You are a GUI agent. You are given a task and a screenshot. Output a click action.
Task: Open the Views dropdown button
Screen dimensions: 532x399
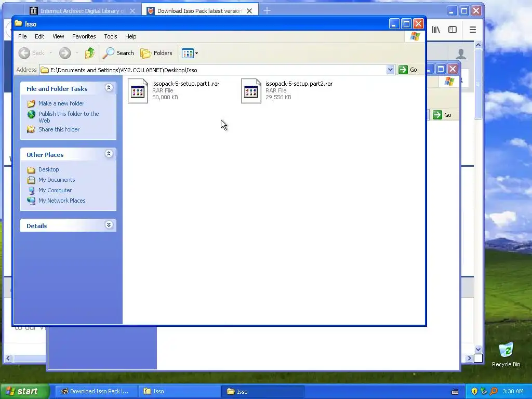point(190,53)
